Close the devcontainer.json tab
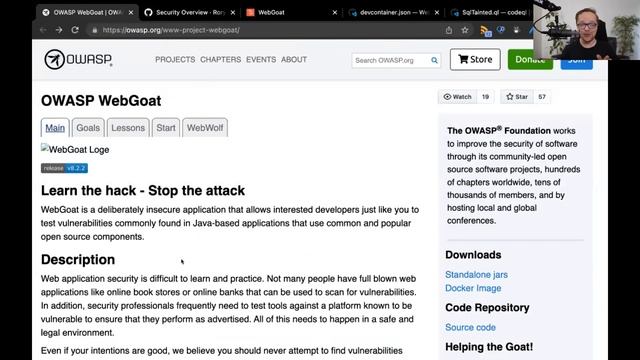 click(x=437, y=13)
